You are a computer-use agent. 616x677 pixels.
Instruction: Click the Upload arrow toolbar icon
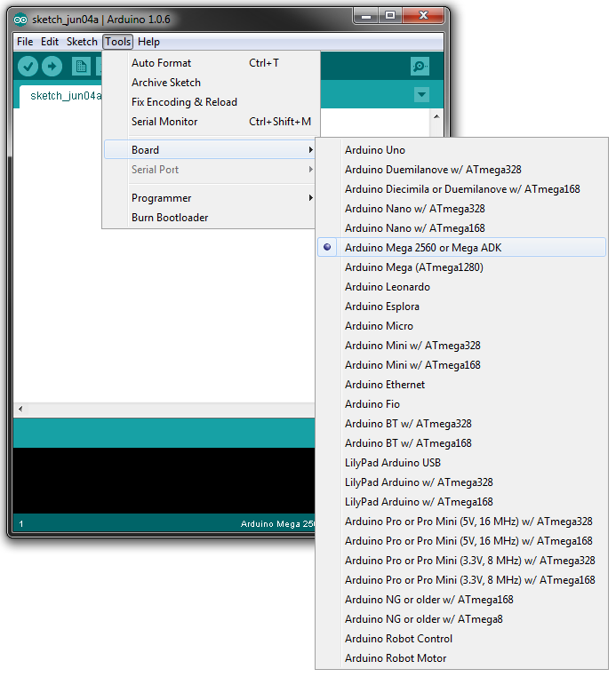[52, 67]
